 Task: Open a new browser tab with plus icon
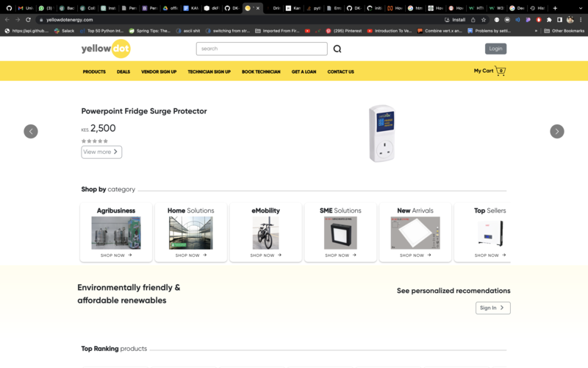pos(555,7)
